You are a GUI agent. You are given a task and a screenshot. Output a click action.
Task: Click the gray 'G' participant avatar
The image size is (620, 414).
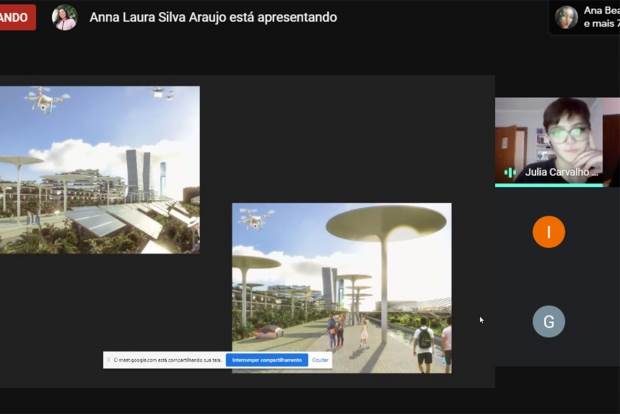(548, 321)
